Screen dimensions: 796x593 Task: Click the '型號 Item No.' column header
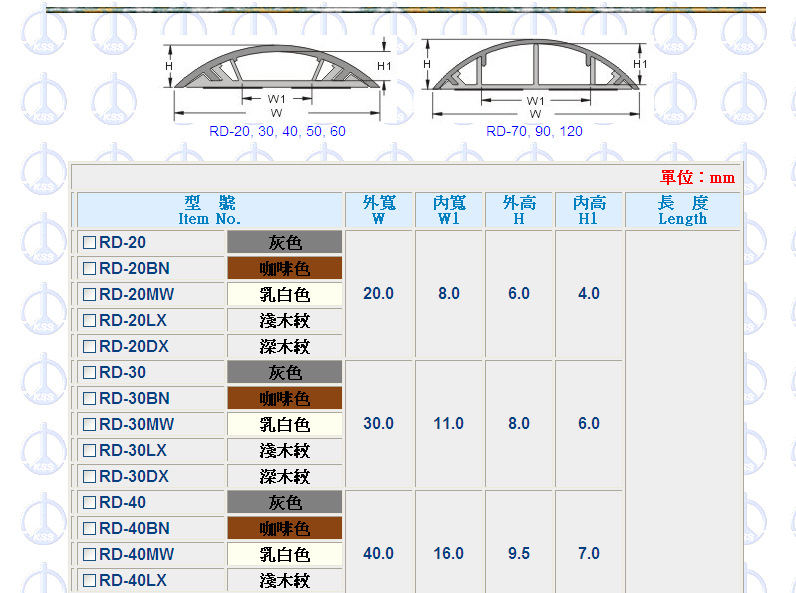(x=210, y=210)
